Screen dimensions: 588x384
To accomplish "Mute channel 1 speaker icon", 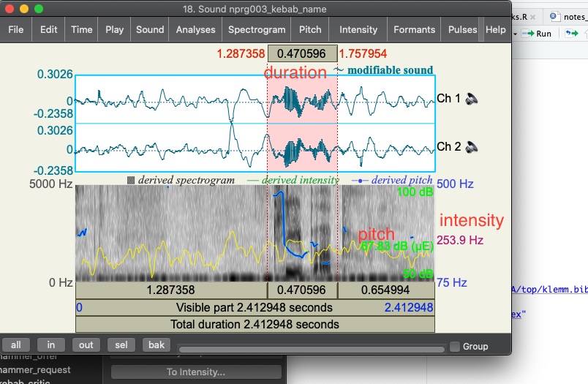I will point(472,99).
